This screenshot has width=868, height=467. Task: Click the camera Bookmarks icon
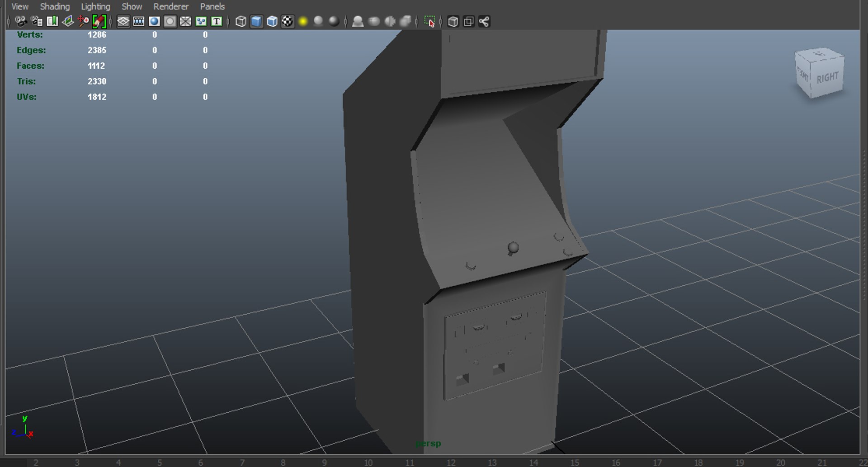tap(52, 21)
